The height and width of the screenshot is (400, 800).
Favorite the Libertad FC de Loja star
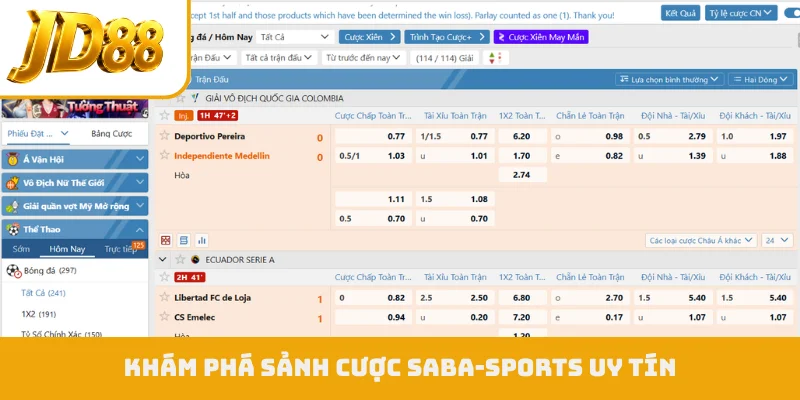(164, 296)
